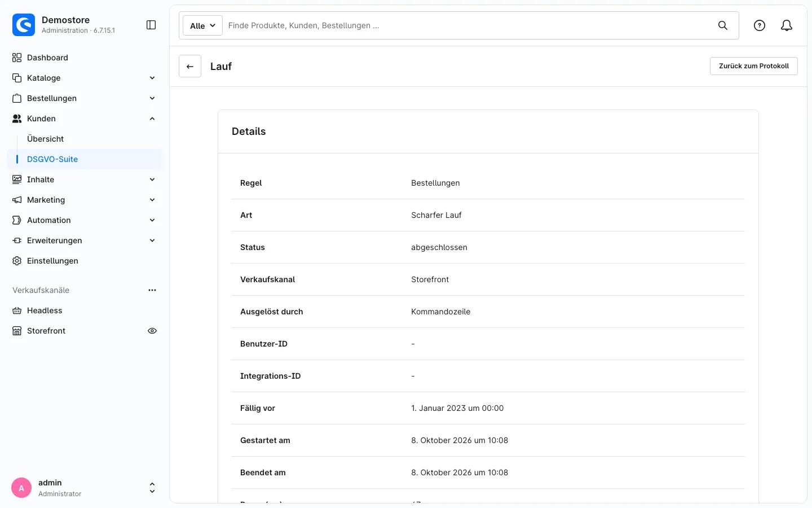The height and width of the screenshot is (508, 812).
Task: Click the Headless basket icon
Action: pyautogui.click(x=17, y=310)
